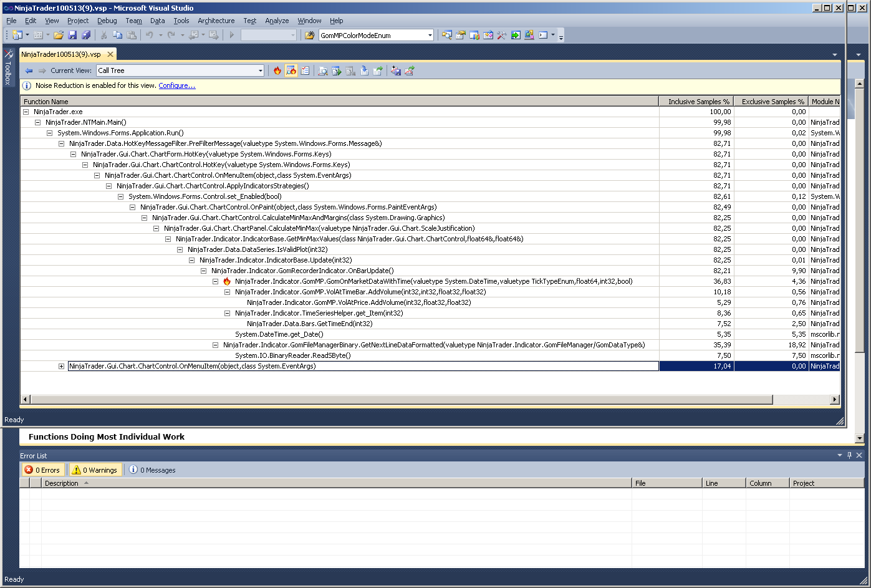Select the System.DateTime.get_Date() row
Screen dimensions: 871x588
[x=430, y=335]
